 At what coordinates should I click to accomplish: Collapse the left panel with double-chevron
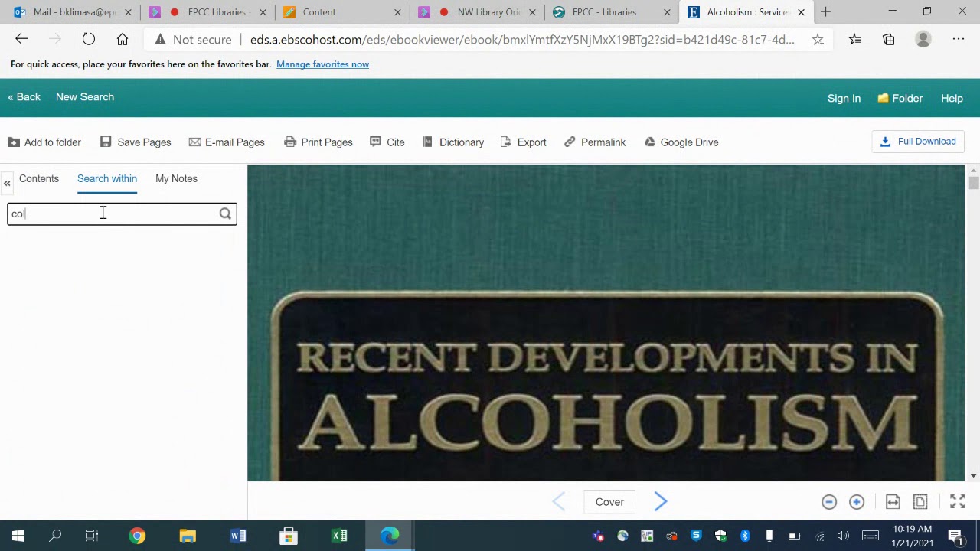[x=7, y=183]
